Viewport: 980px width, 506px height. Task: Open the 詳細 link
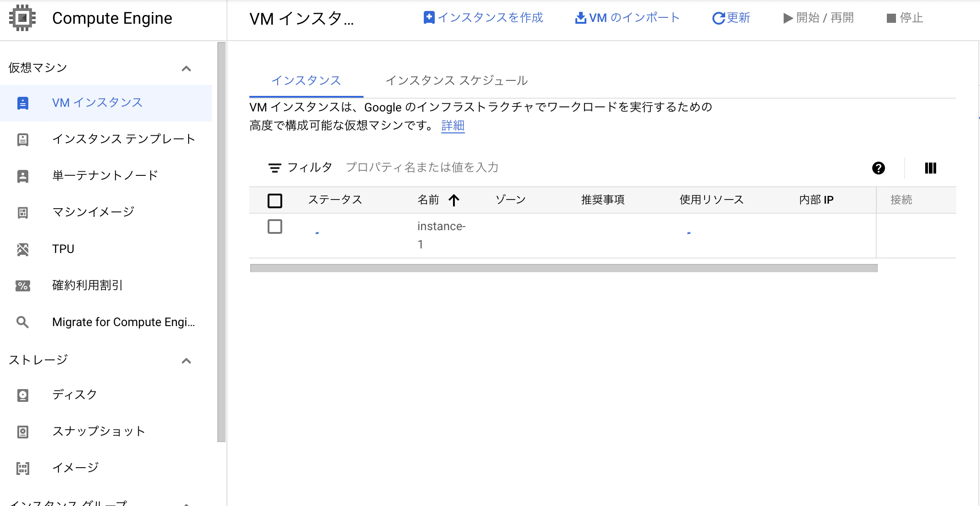(453, 126)
